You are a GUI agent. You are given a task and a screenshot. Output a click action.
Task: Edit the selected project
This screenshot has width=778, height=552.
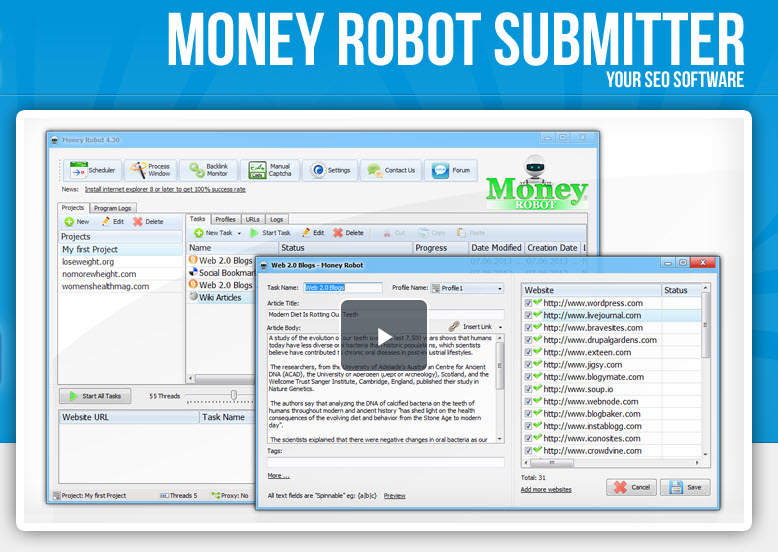pos(113,222)
